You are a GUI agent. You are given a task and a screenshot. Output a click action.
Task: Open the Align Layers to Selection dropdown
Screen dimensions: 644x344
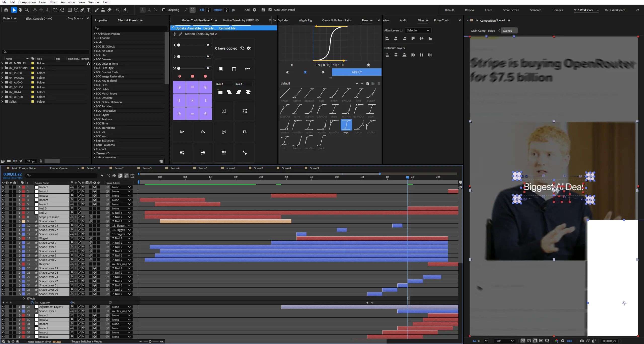pos(418,30)
